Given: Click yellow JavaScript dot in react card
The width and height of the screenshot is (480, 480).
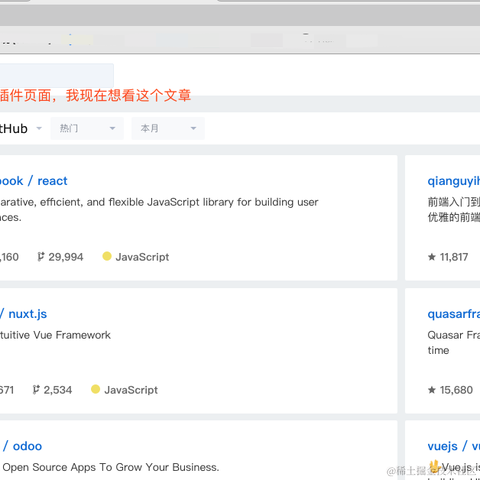Looking at the screenshot, I should [x=107, y=256].
